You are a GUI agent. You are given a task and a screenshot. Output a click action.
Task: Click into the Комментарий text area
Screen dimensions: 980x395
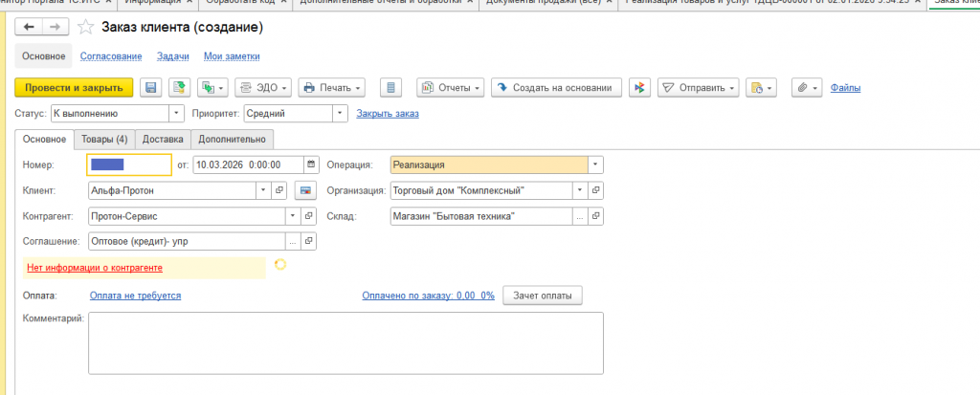click(x=345, y=343)
